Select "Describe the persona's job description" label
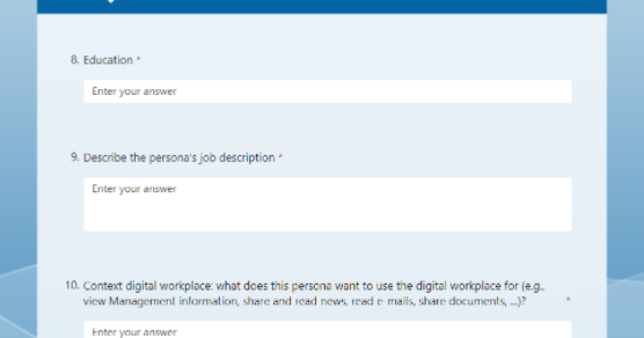This screenshot has width=644, height=338. pyautogui.click(x=179, y=158)
